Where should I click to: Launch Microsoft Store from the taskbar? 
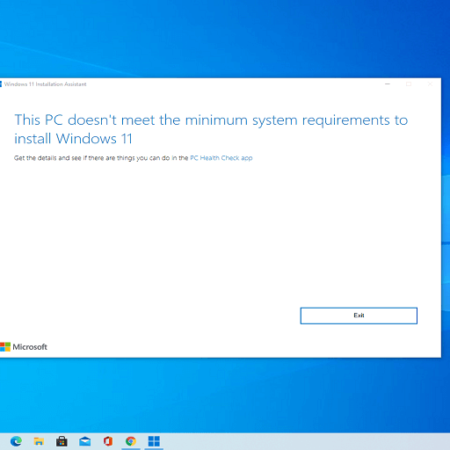[x=62, y=441]
